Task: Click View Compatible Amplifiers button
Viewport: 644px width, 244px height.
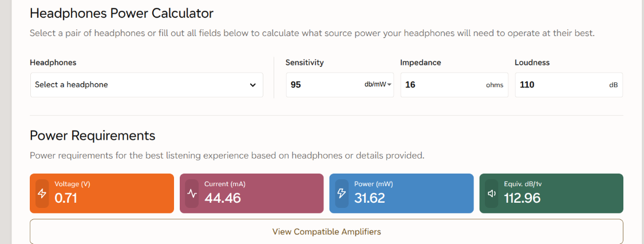Action: point(326,231)
